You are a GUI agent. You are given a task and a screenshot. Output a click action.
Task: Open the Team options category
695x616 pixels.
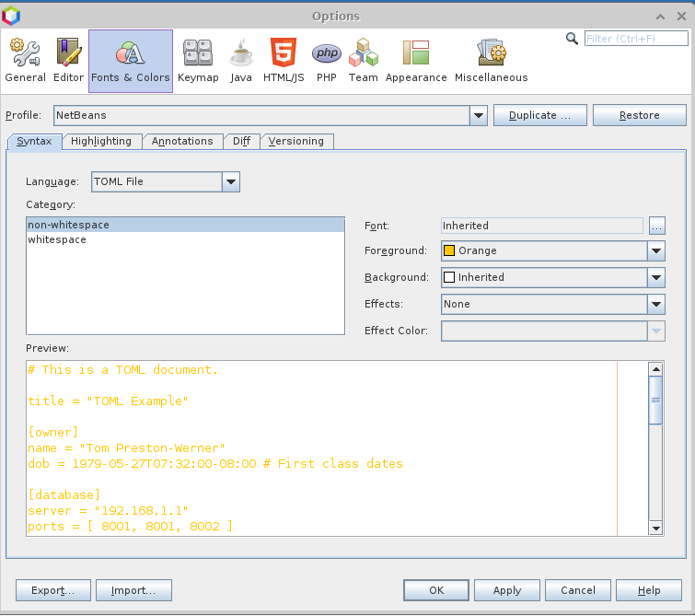[363, 61]
